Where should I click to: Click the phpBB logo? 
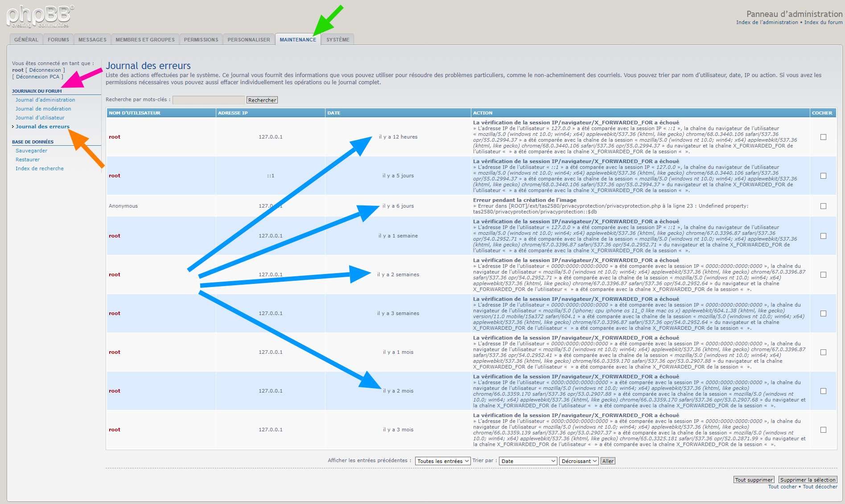(40, 16)
